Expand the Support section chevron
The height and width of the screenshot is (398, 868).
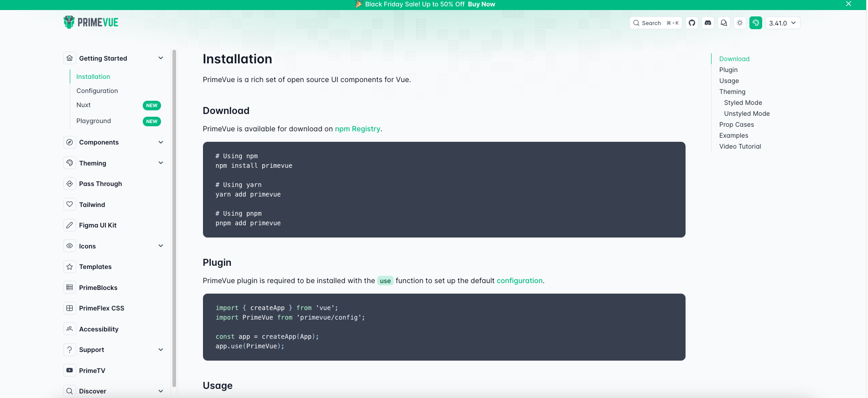pyautogui.click(x=161, y=350)
